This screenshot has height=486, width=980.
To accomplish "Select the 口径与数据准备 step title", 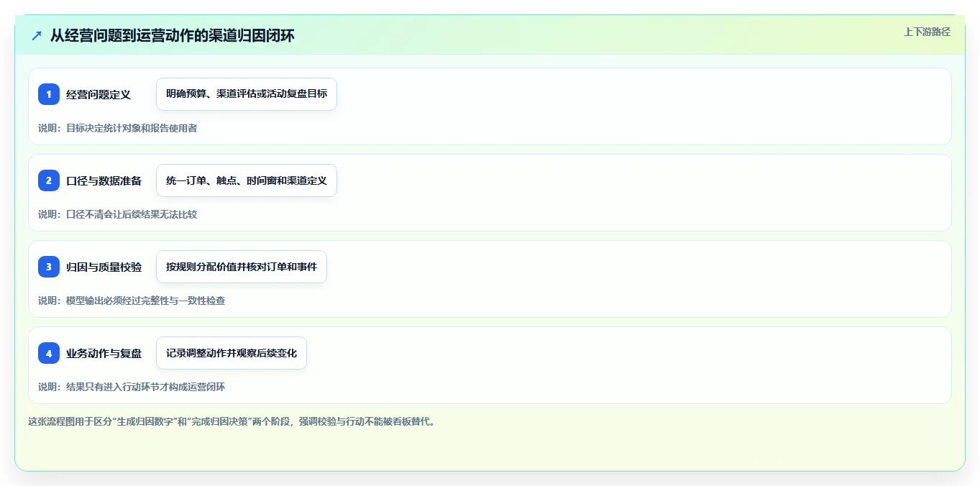I will [x=104, y=180].
